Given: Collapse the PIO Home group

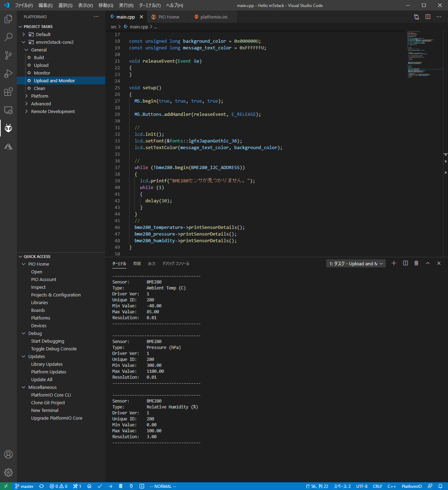Looking at the screenshot, I should pyautogui.click(x=23, y=264).
